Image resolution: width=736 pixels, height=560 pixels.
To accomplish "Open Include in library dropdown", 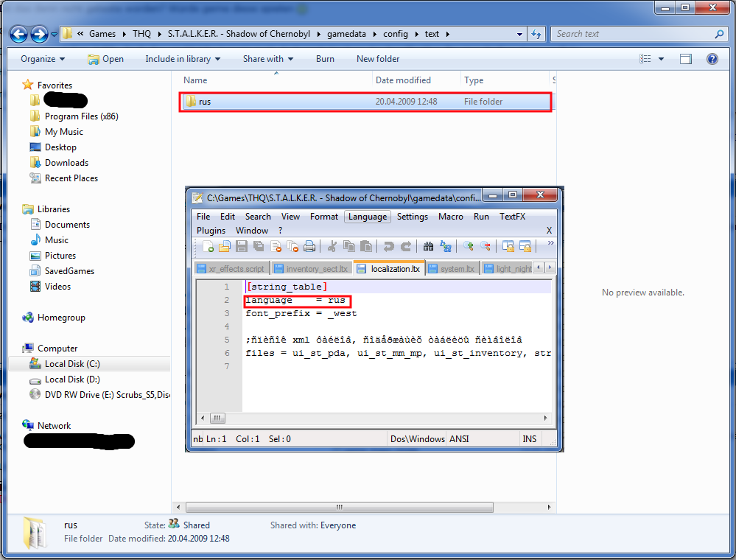I will coord(183,59).
